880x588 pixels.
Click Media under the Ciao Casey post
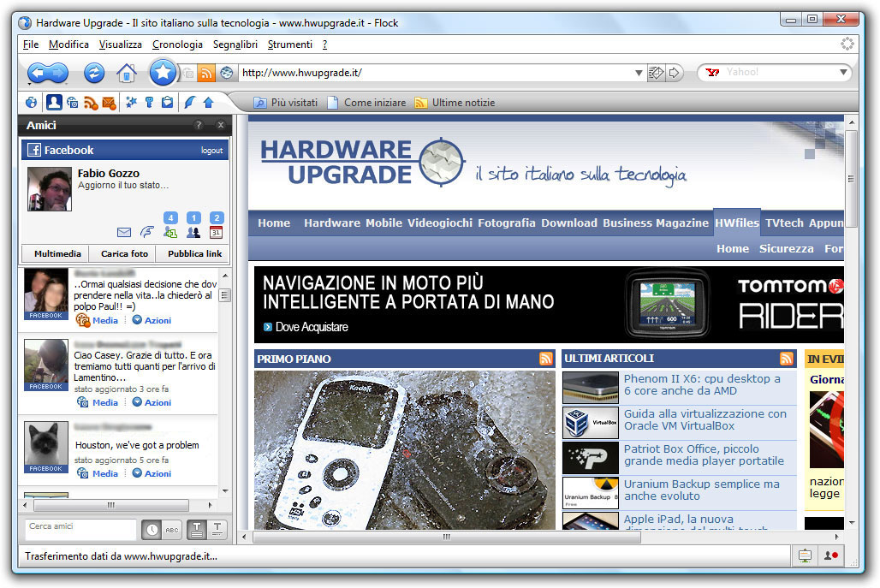point(97,402)
